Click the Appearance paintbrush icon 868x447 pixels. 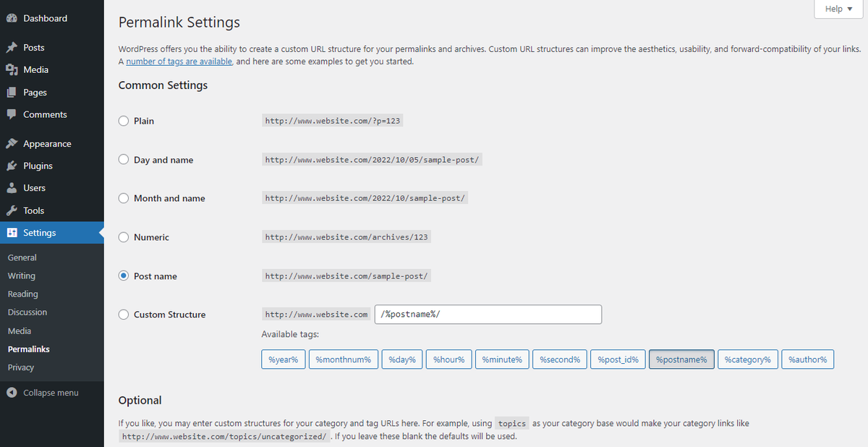[12, 144]
